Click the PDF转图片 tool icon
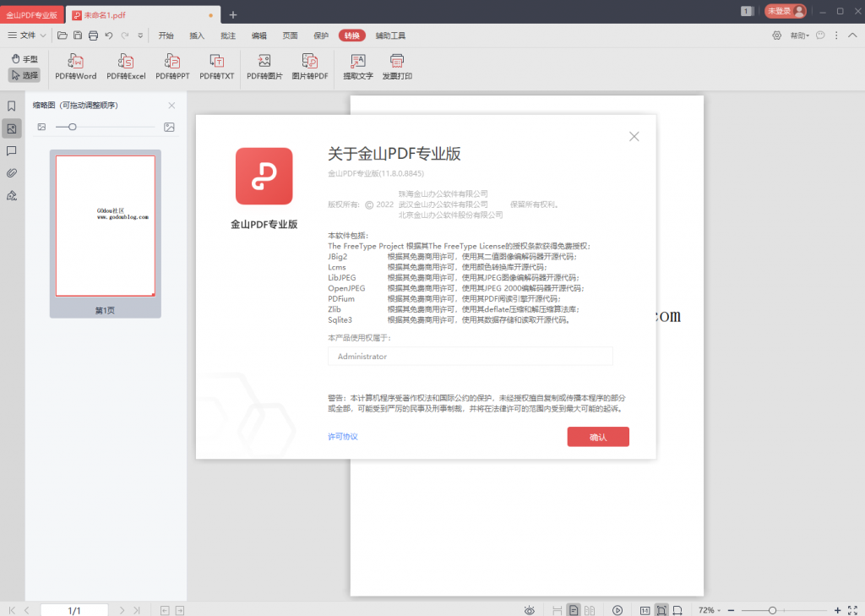The image size is (865, 616). (264, 68)
